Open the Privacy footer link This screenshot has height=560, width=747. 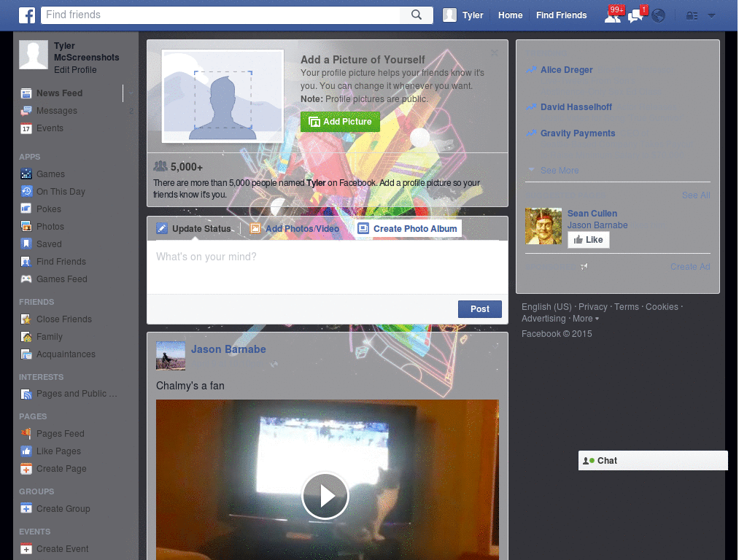click(592, 307)
